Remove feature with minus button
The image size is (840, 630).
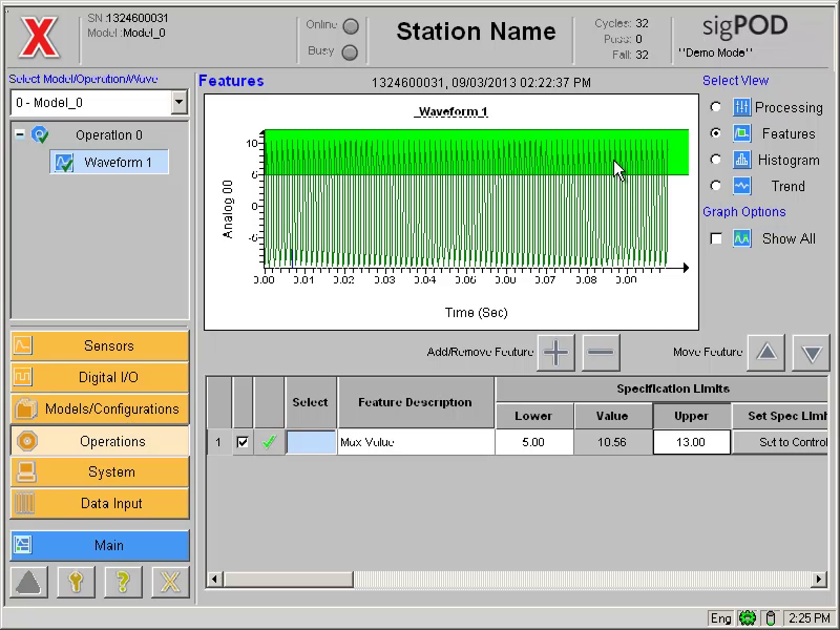[601, 353]
